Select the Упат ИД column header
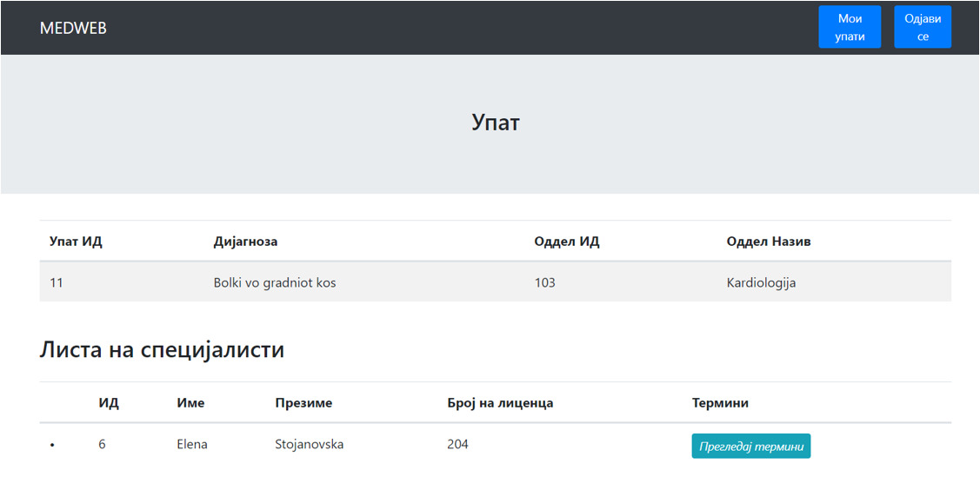Screen dimensions: 980x490 point(76,241)
